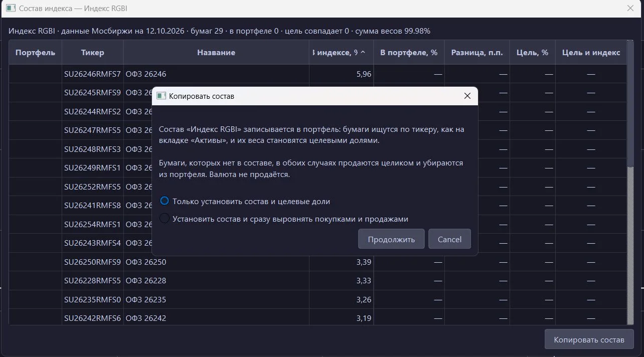Select ticker SU26254RMFS1 row
Viewport: 644px width, 357px height.
[93, 224]
